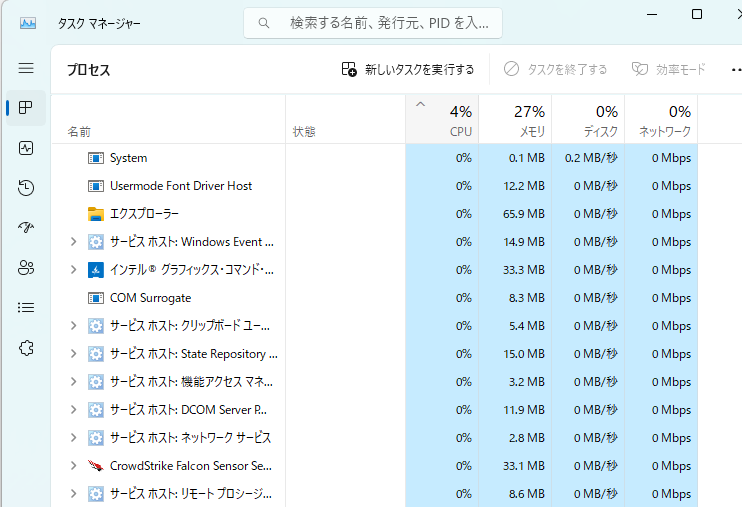This screenshot has height=507, width=742.
Task: Select the Processes page icon in sidebar
Action: (x=26, y=108)
